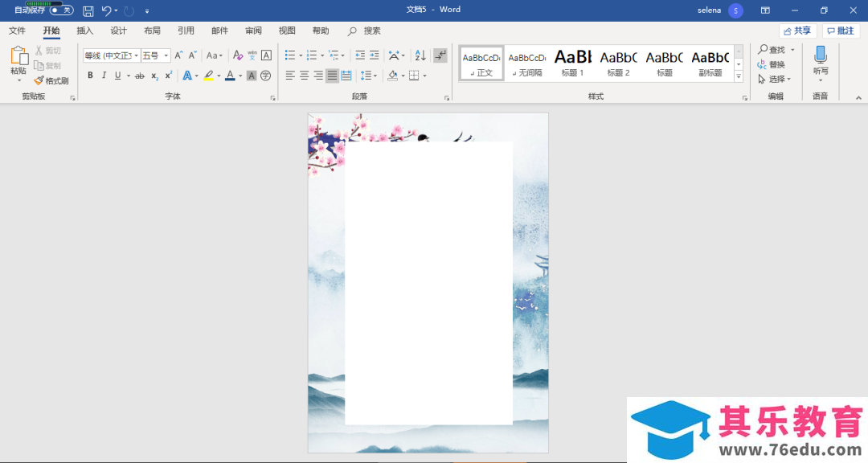Screen dimensions: 868x463
Task: Toggle show/hide paragraph marks
Action: tap(440, 55)
